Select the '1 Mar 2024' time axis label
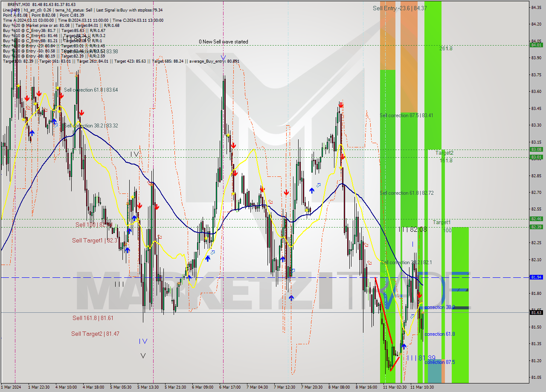The image size is (546, 392). 11,387
